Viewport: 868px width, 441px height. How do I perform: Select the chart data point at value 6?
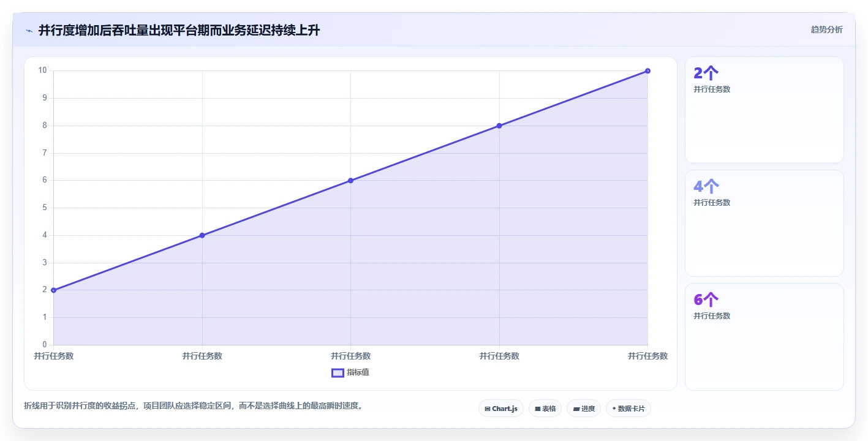(351, 181)
